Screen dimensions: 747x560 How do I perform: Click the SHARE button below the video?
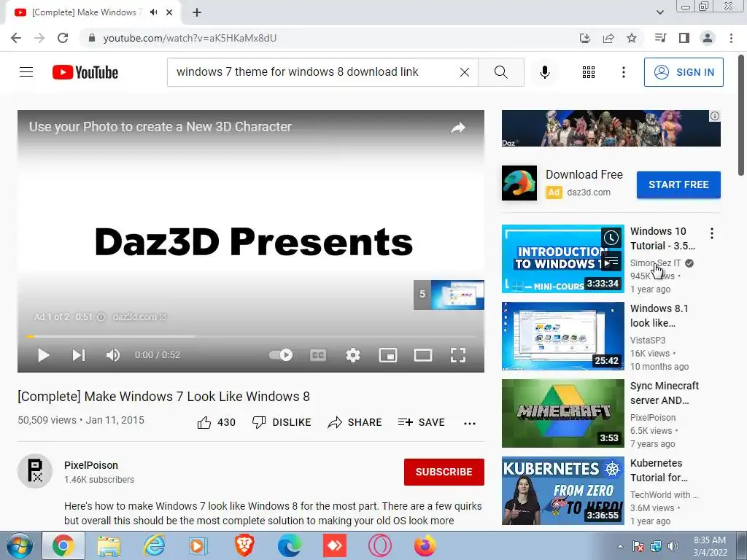355,422
